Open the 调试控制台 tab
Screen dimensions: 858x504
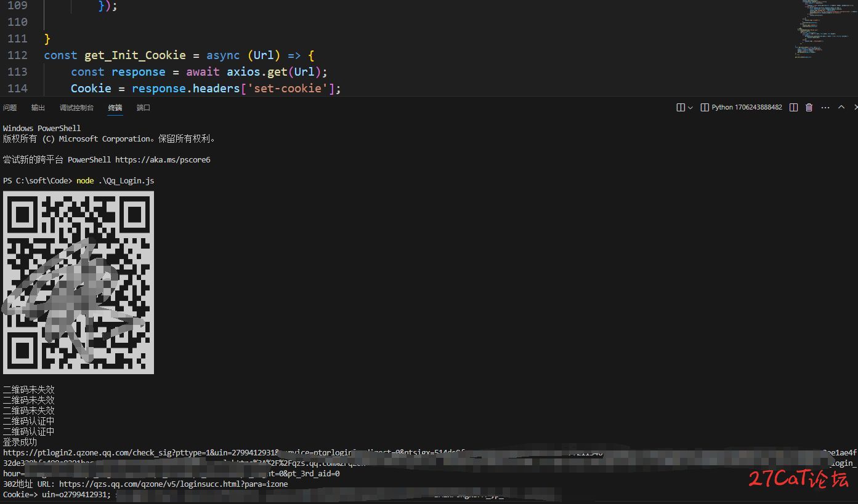[77, 108]
